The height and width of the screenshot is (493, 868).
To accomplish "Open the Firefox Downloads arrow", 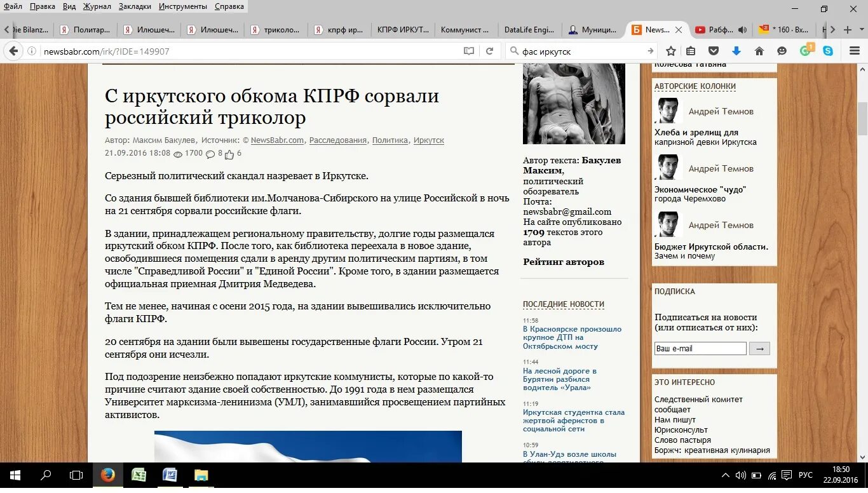I will 736,50.
